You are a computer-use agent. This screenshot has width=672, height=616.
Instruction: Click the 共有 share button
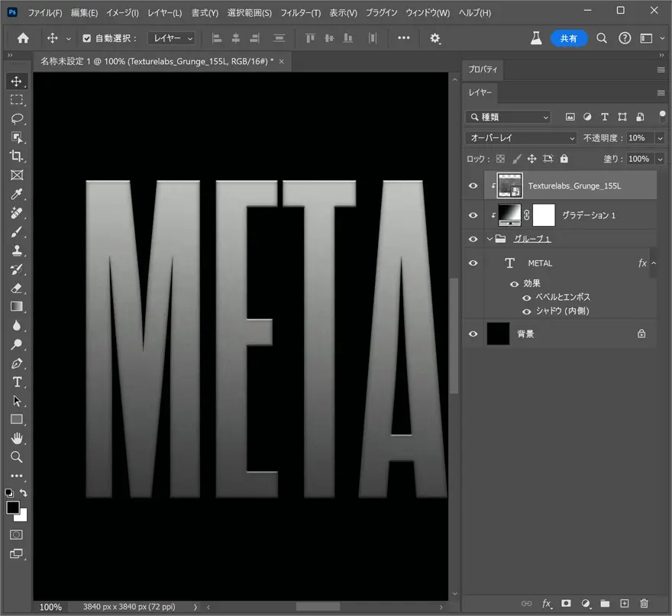tap(568, 39)
